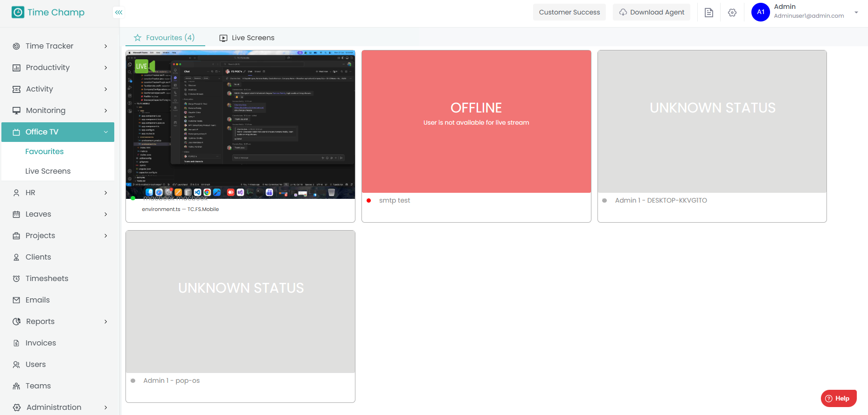
Task: Open the document icon in header
Action: (708, 13)
